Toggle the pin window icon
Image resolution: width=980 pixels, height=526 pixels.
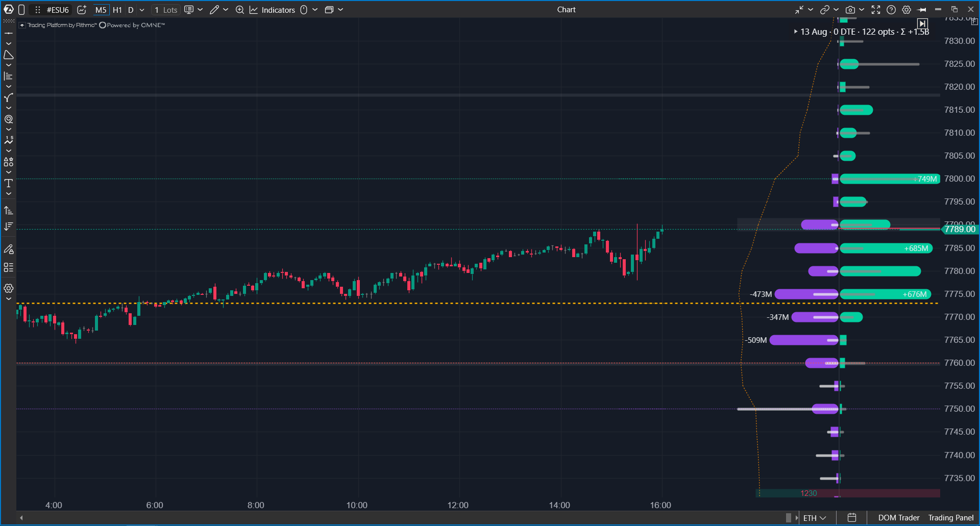(x=922, y=10)
